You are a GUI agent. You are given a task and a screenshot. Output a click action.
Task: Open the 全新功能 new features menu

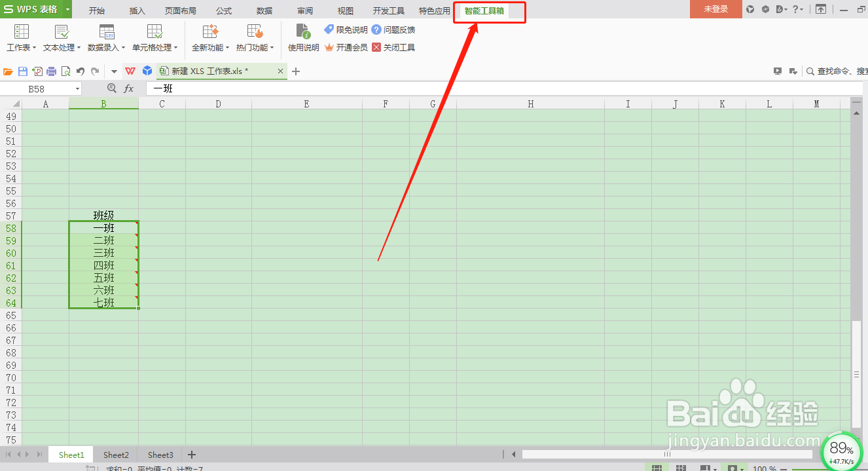(211, 38)
